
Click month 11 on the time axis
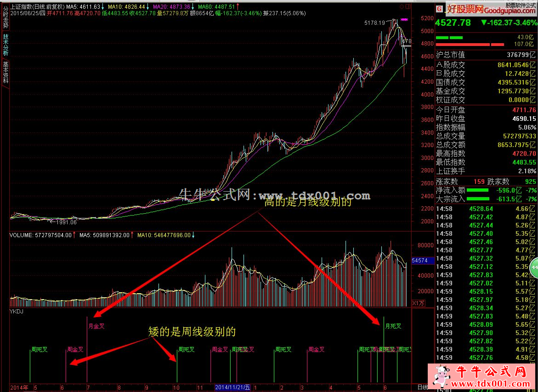tap(200, 388)
